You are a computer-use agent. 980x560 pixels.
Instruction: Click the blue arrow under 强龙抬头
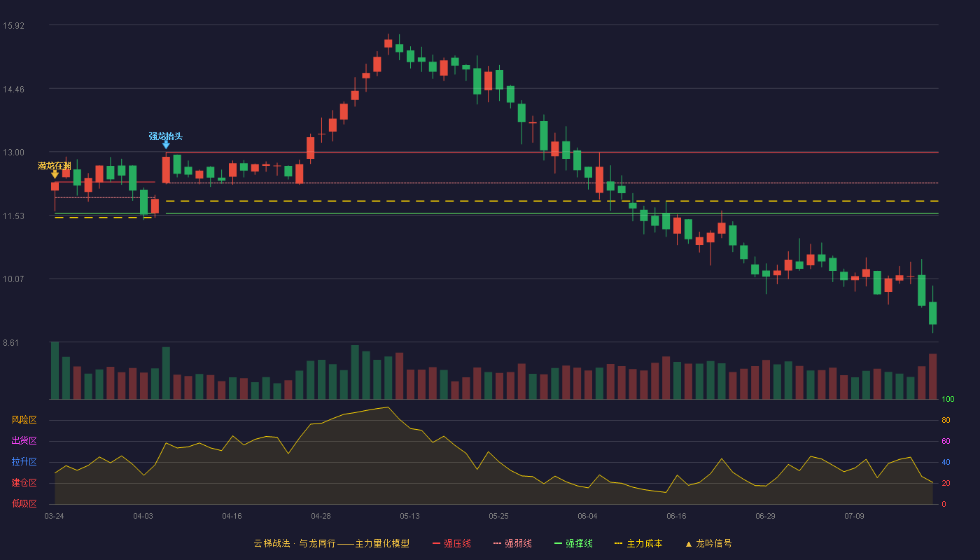pos(166,145)
